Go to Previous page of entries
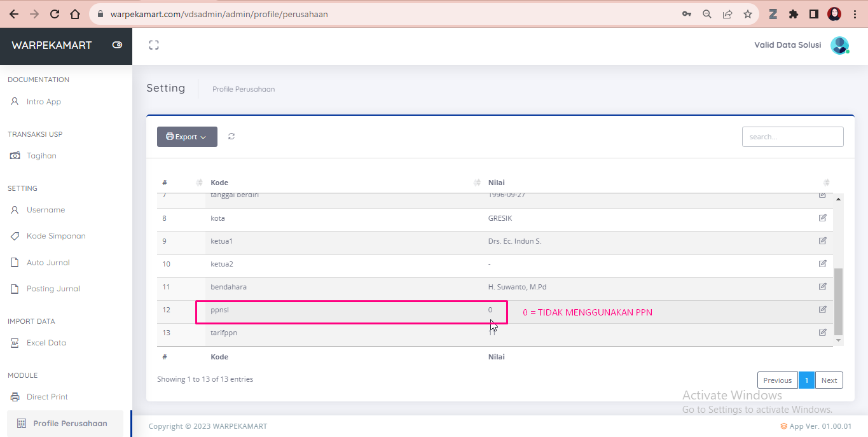 777,380
